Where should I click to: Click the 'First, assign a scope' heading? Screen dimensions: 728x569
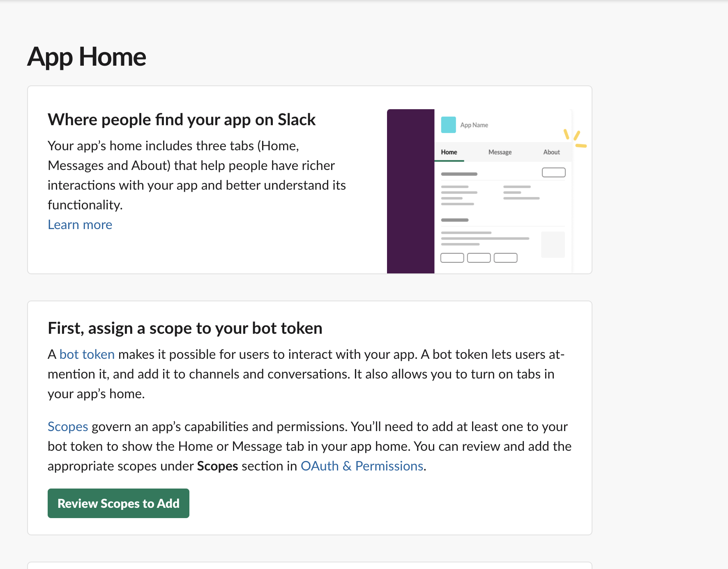[x=185, y=328]
